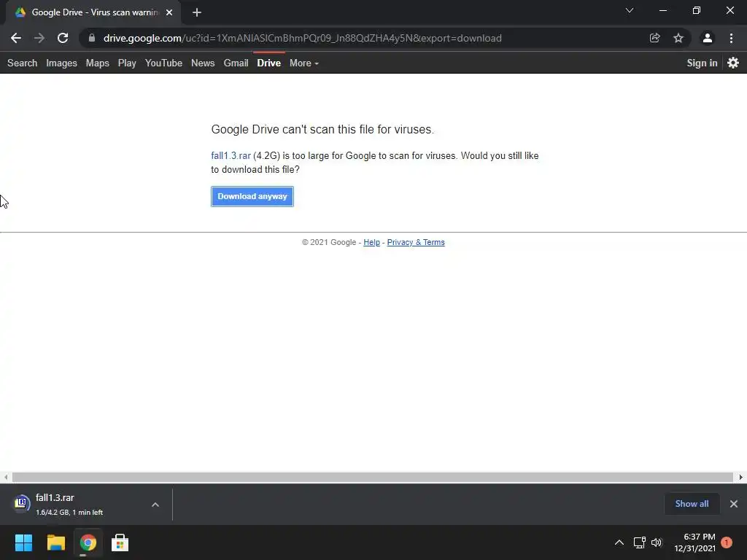Expand the More dropdown
The width and height of the screenshot is (747, 560).
304,63
